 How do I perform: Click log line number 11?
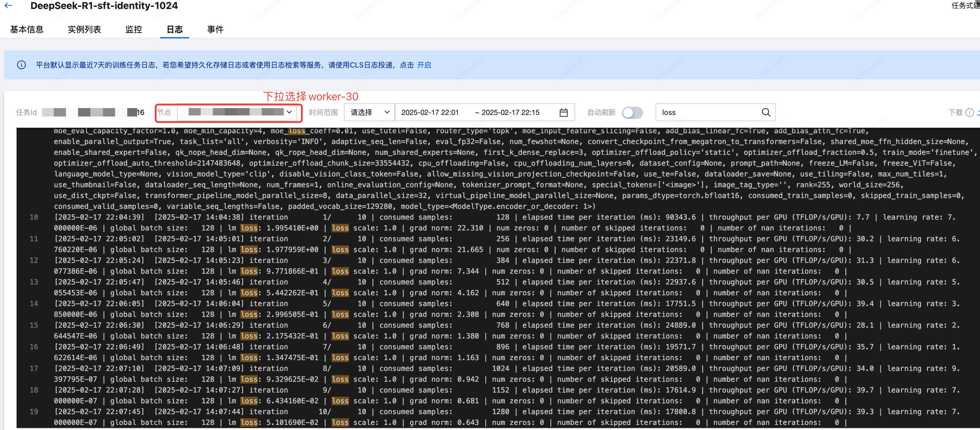coord(34,239)
